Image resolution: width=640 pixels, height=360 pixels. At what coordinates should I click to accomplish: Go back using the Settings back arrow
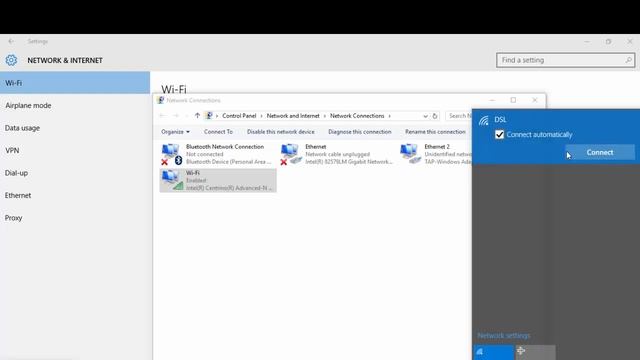pos(11,41)
